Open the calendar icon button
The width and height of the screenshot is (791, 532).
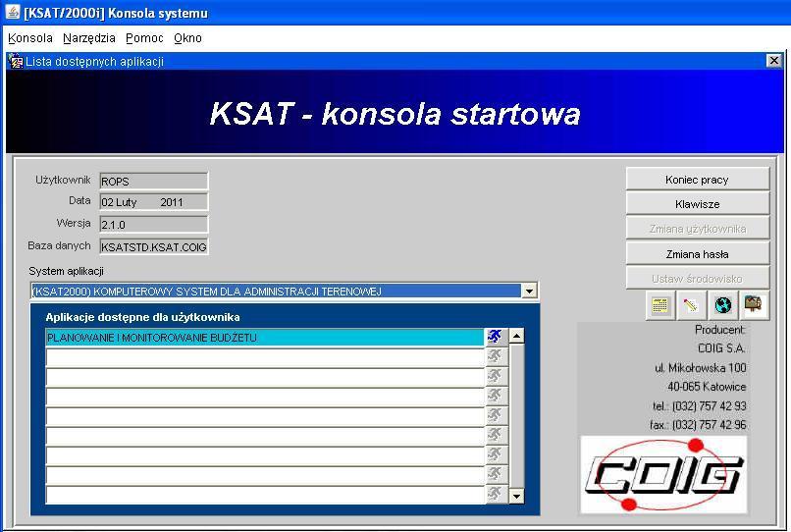click(659, 305)
